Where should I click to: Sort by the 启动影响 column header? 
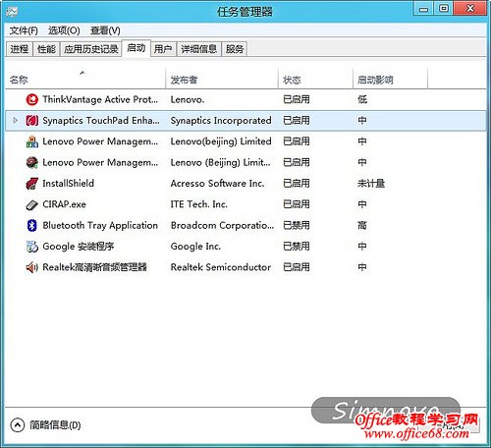click(x=390, y=80)
